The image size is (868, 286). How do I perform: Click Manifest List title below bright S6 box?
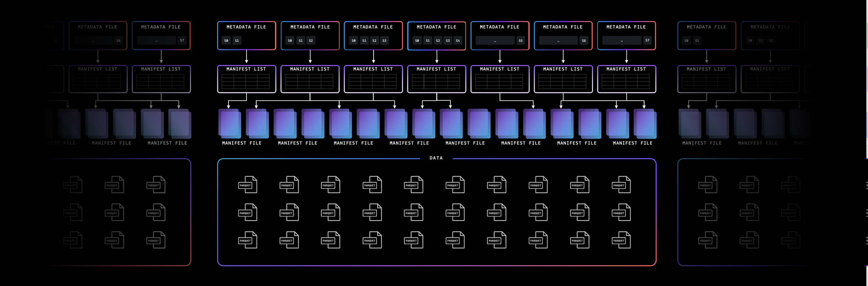563,69
